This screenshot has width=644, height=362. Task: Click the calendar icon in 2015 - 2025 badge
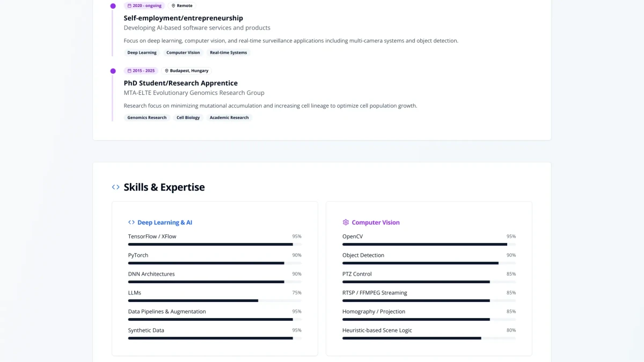pos(129,71)
